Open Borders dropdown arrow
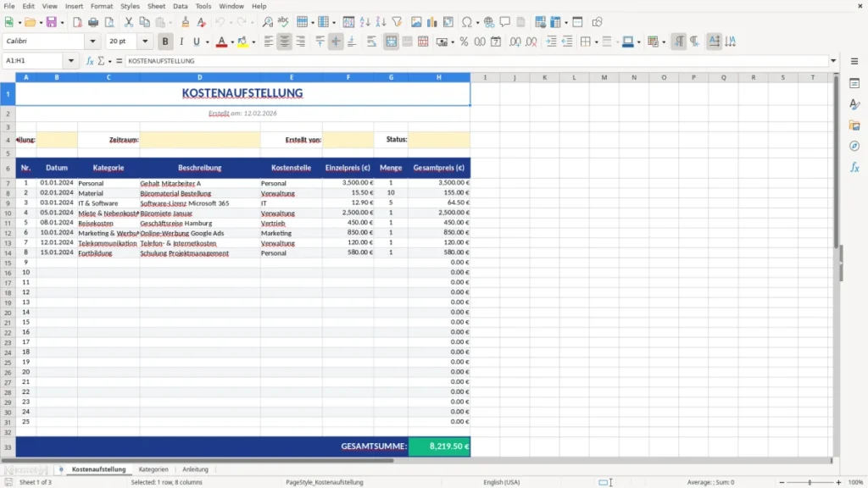The image size is (868, 488). click(596, 42)
